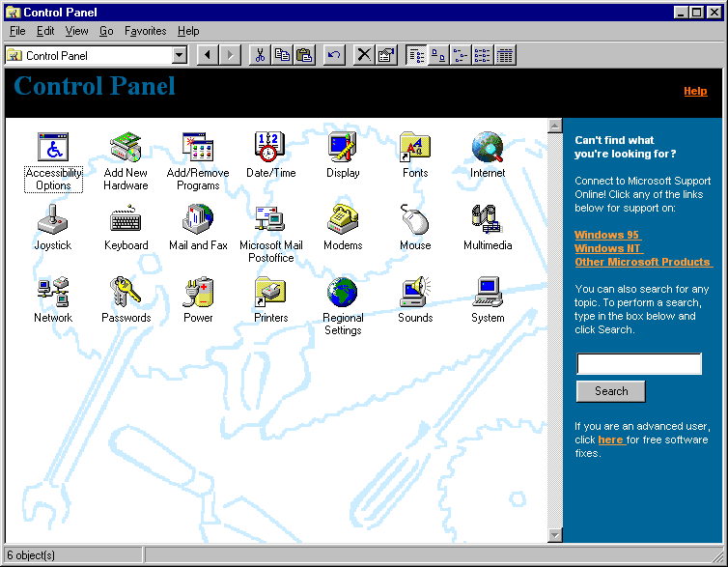Select the Mouse icon
The image size is (728, 567).
click(x=415, y=219)
